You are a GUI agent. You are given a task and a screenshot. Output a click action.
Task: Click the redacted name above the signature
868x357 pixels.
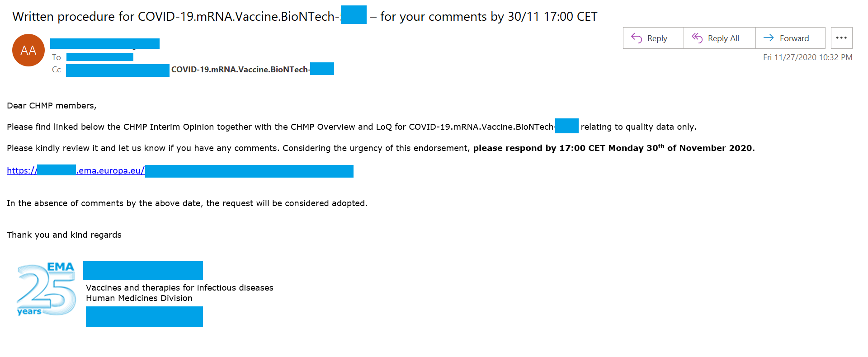click(x=143, y=270)
